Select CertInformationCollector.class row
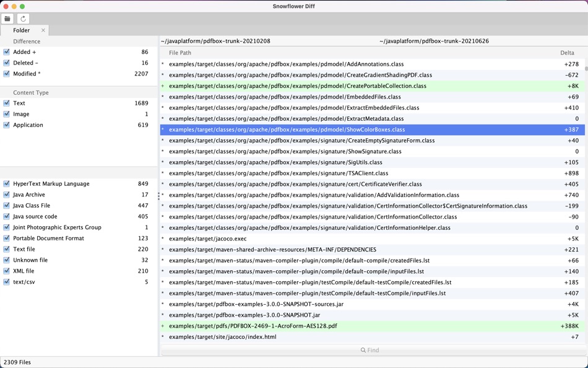 tap(373, 217)
